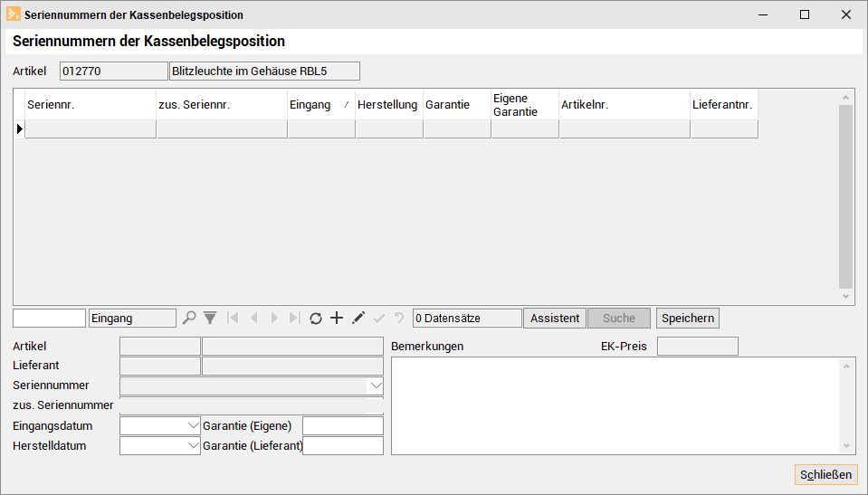Go to previous record arrow
This screenshot has width=868, height=495.
pos(253,318)
